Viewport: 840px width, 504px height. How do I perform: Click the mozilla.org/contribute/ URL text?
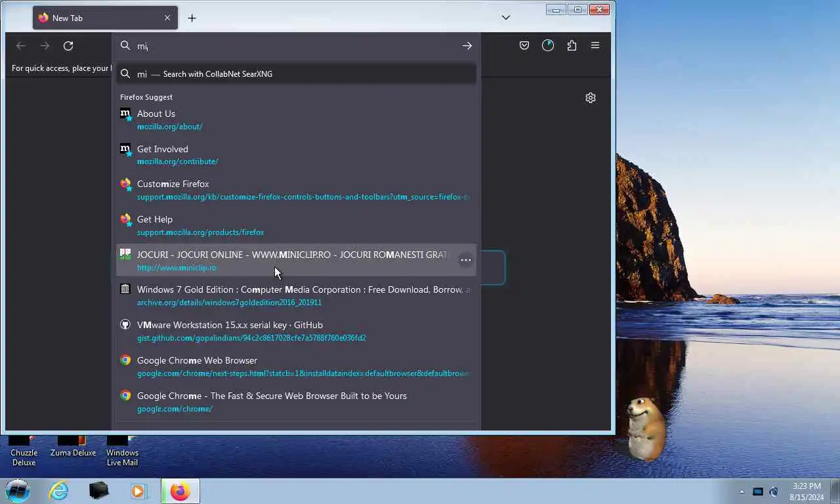point(177,161)
